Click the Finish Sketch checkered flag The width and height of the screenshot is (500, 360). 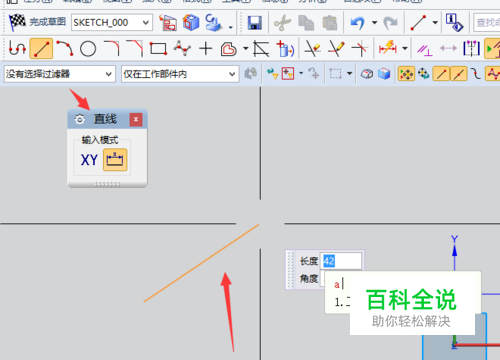(x=17, y=22)
